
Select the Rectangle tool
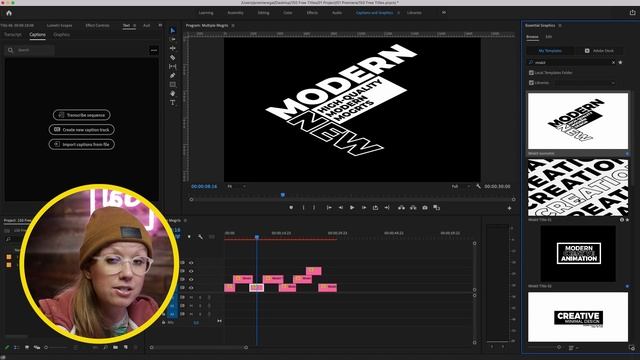coord(173,84)
